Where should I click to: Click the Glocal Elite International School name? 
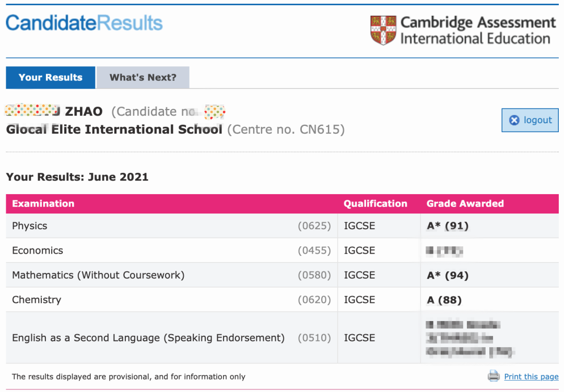coord(114,129)
